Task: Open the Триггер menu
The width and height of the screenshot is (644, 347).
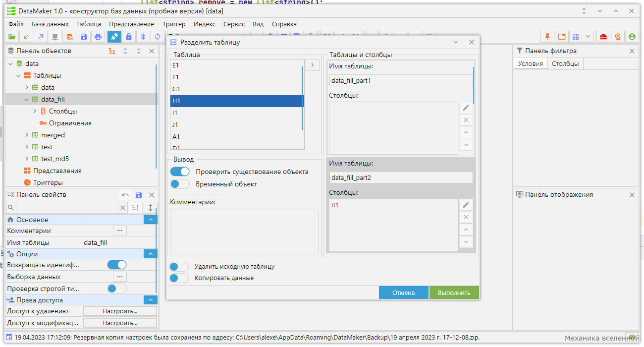Action: [174, 24]
